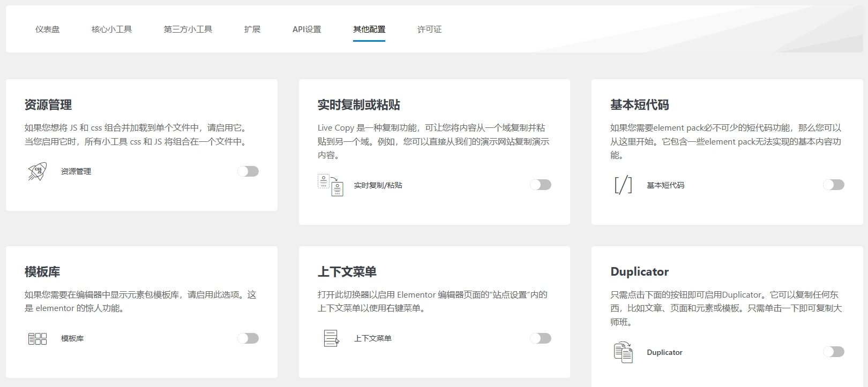Open the API设置 tab
Image resolution: width=868 pixels, height=387 pixels.
307,29
